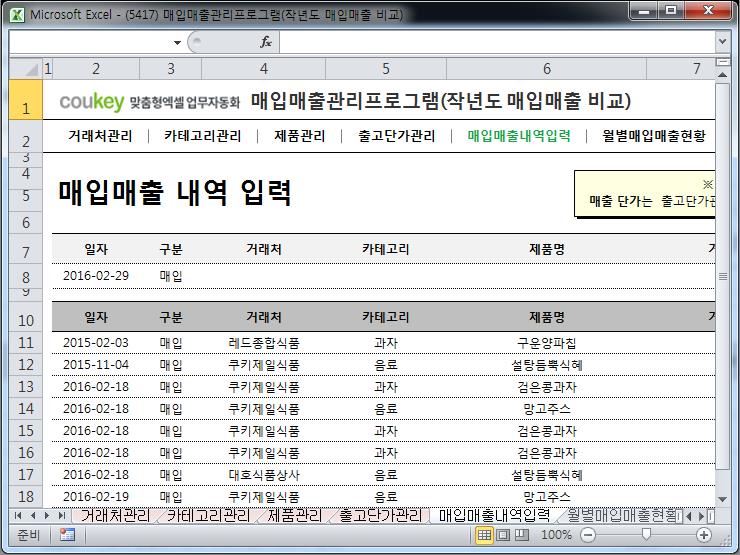Click the Excel application icon in title bar

[x=17, y=14]
